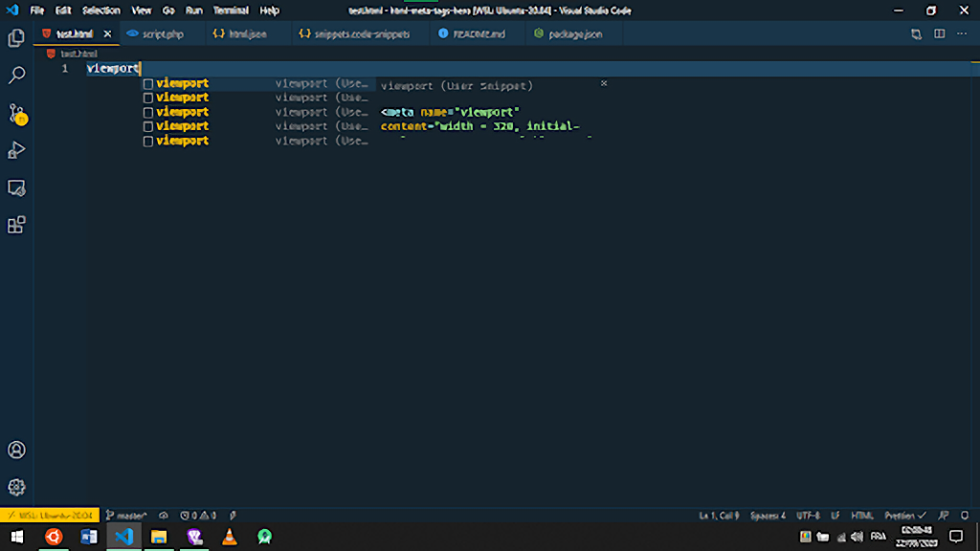Open the Remote Explorer view
Image resolution: width=980 pixels, height=551 pixels.
(16, 188)
